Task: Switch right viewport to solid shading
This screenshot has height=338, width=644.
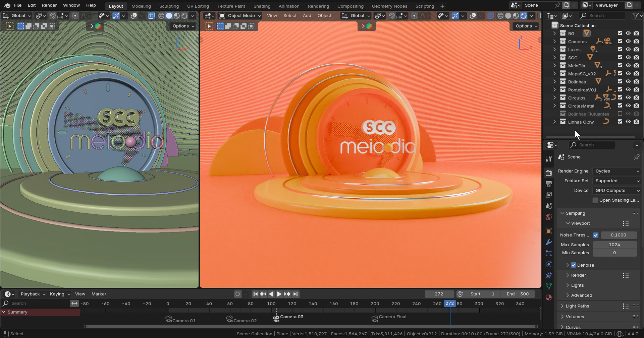Action: point(508,16)
